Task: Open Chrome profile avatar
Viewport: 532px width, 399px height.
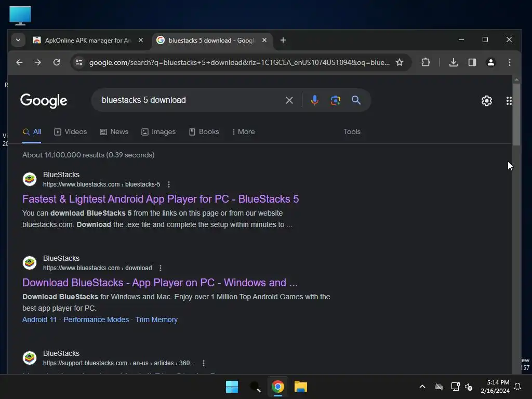Action: coord(490,62)
